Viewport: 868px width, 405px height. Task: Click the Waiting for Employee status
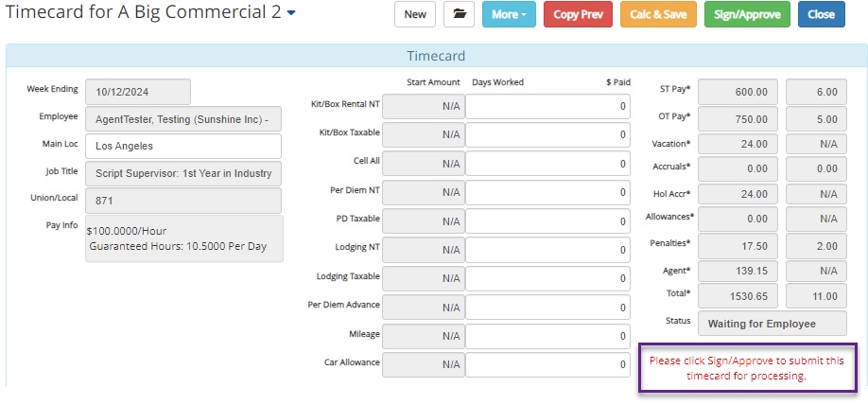pos(773,324)
